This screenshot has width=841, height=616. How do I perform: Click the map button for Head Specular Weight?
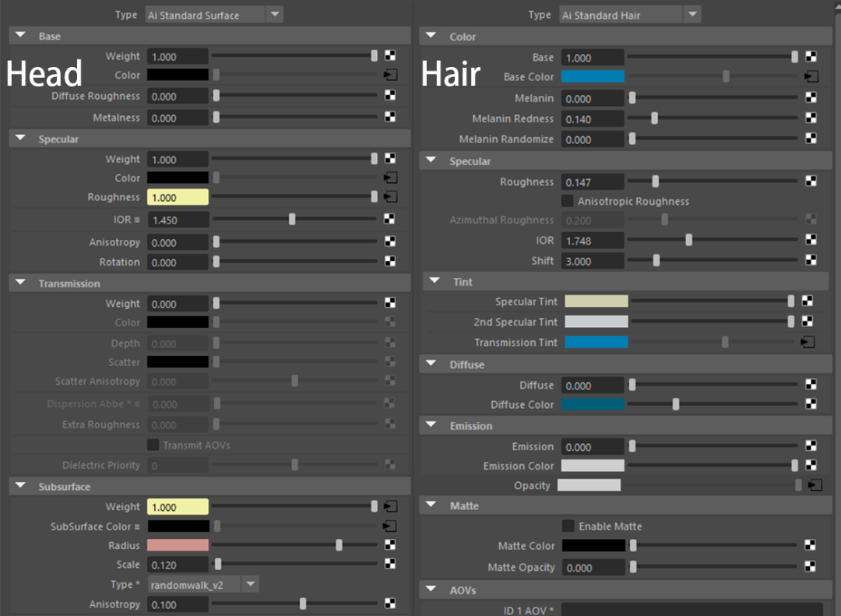(x=390, y=158)
